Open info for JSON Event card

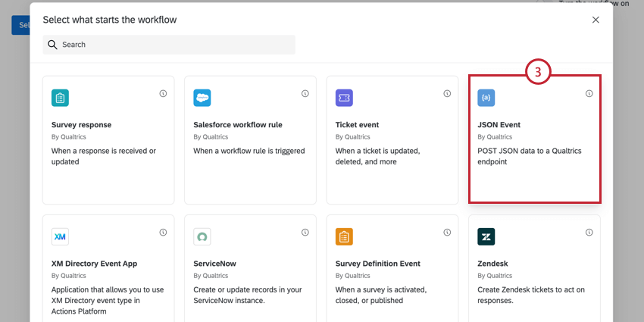[x=589, y=94]
